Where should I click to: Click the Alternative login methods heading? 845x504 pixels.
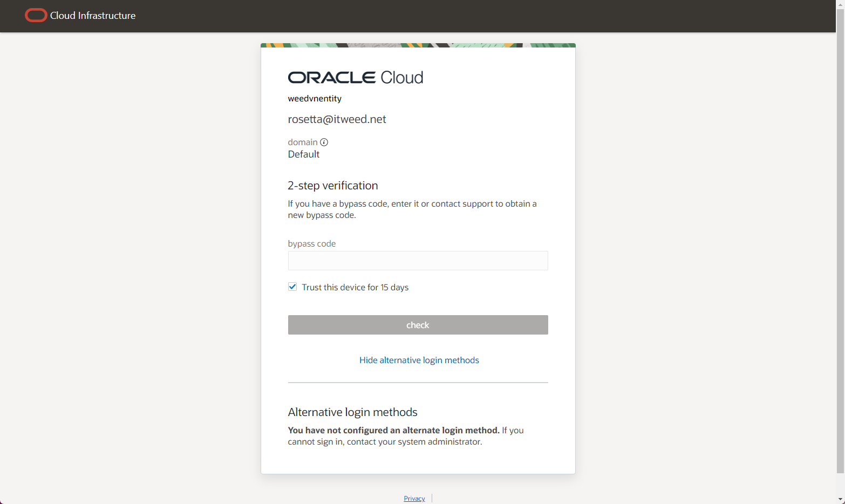pos(352,412)
